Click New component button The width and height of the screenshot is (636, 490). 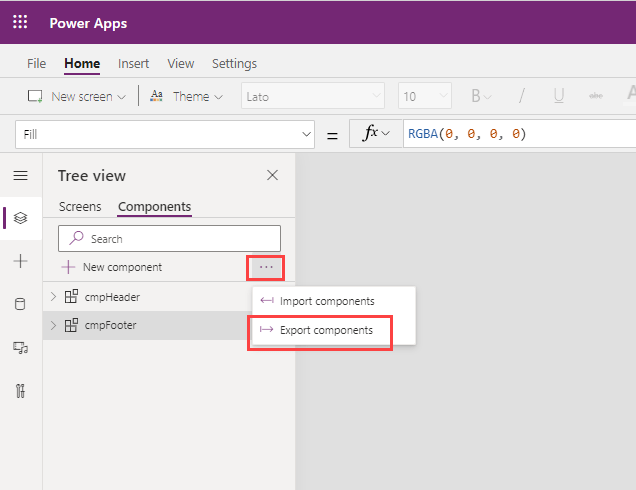pos(112,267)
